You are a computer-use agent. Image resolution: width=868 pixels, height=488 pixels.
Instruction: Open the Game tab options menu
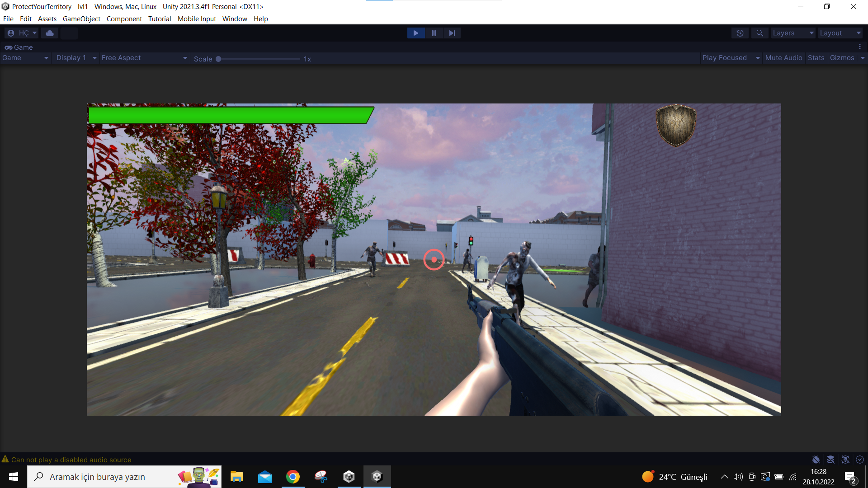[859, 47]
